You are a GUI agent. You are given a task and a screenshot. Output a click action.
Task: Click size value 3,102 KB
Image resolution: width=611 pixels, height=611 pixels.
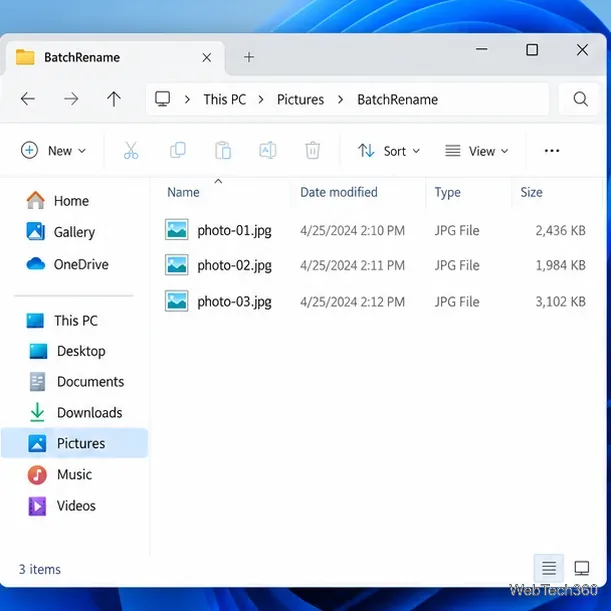[560, 302]
